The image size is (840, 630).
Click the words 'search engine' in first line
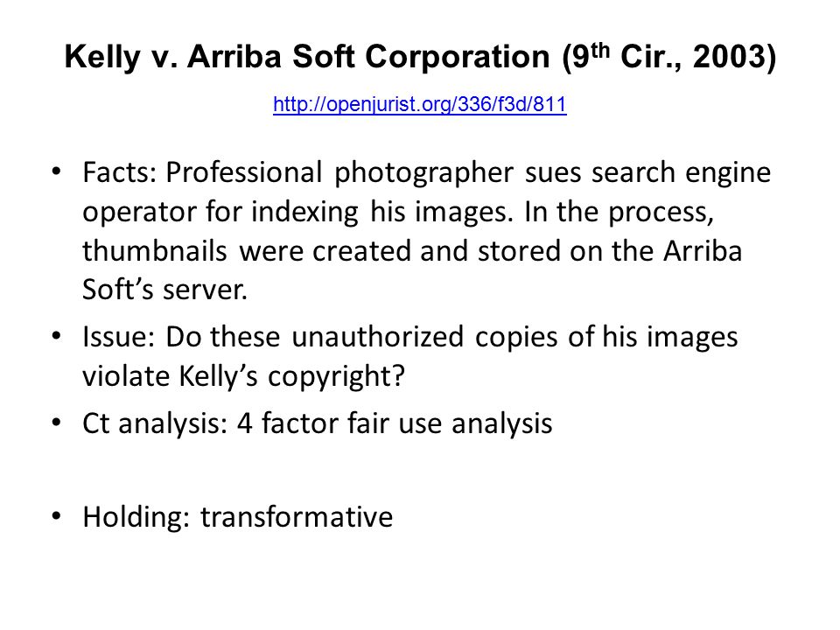pyautogui.click(x=681, y=173)
